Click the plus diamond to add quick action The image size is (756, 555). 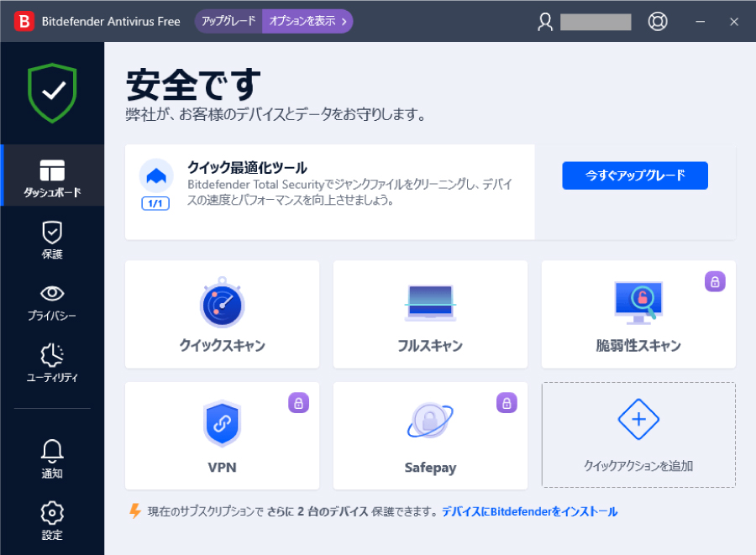pyautogui.click(x=638, y=420)
